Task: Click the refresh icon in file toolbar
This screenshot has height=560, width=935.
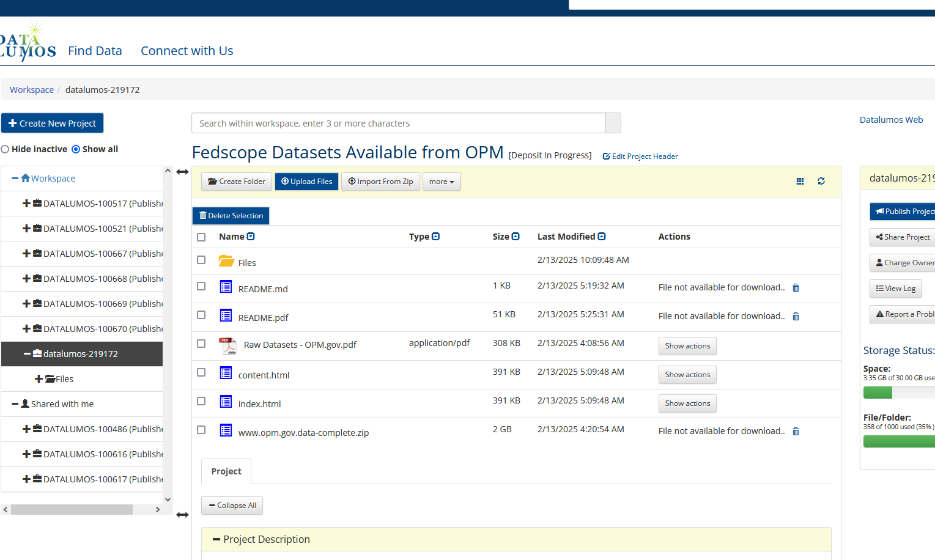Action: 821,182
